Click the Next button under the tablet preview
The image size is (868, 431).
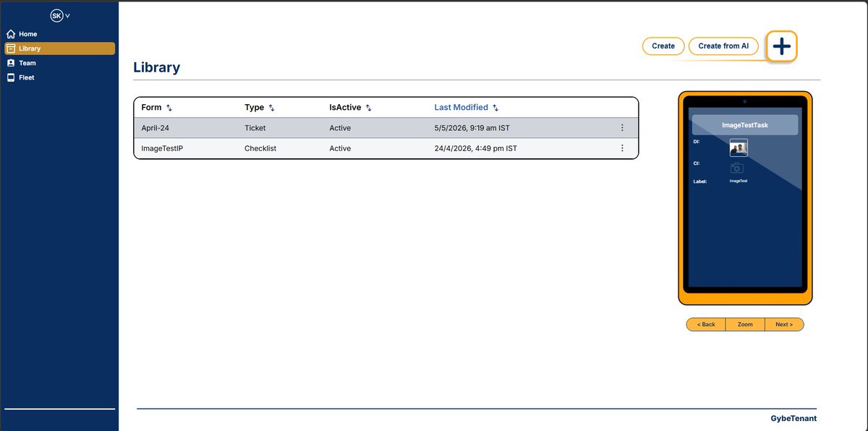(x=784, y=325)
